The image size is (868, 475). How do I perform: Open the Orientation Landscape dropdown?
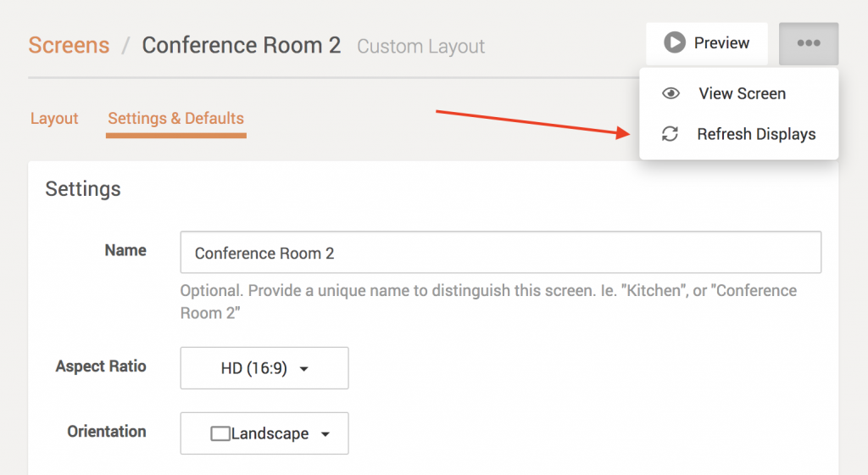pos(264,433)
